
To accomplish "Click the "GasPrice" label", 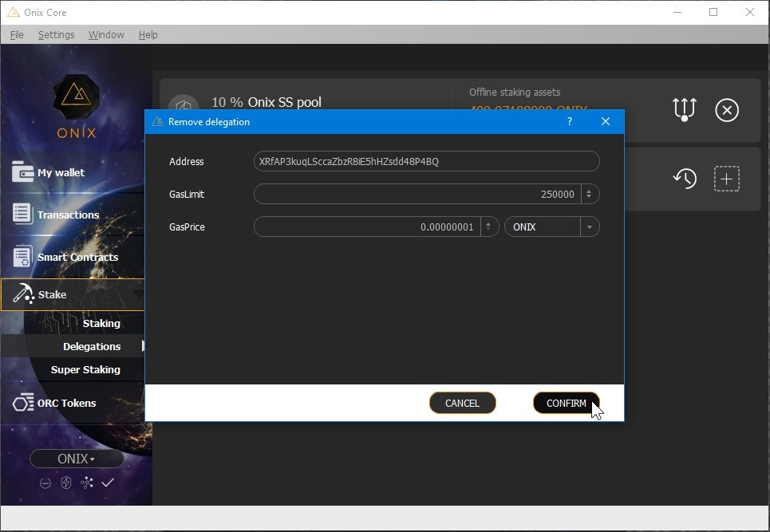I will pos(187,227).
